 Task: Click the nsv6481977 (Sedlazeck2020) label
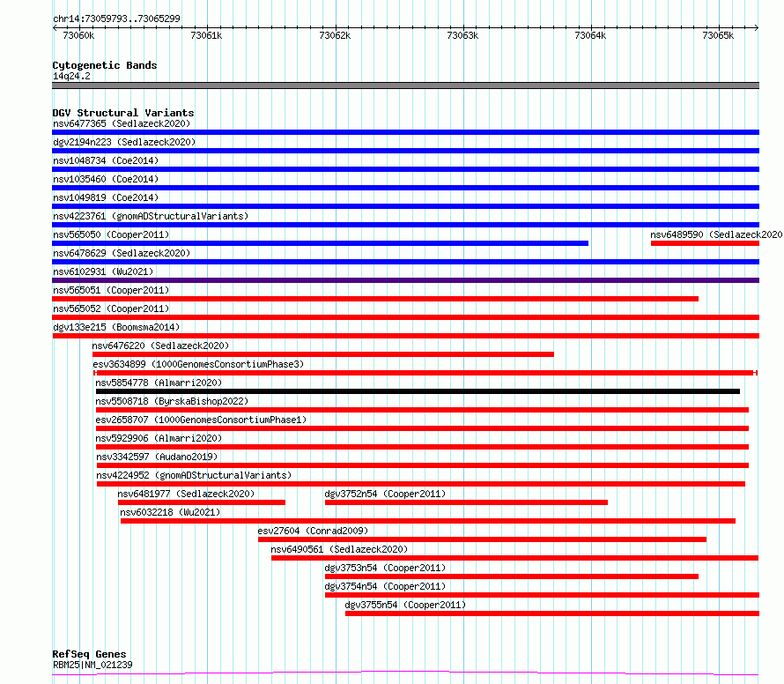186,494
